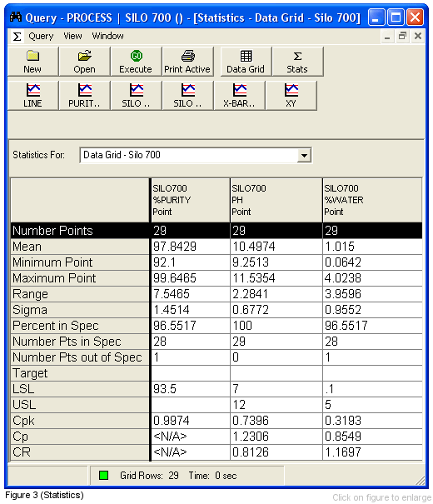Click the PH mean value 10.4974
The width and height of the screenshot is (433, 504).
click(276, 247)
